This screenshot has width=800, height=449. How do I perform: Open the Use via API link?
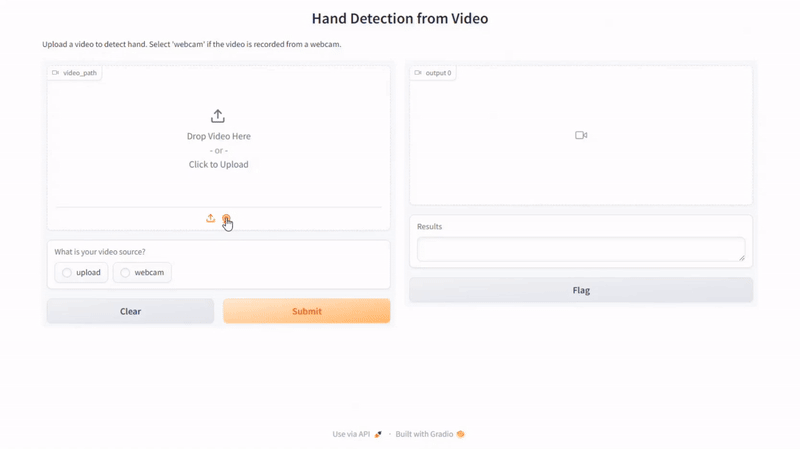click(x=357, y=434)
